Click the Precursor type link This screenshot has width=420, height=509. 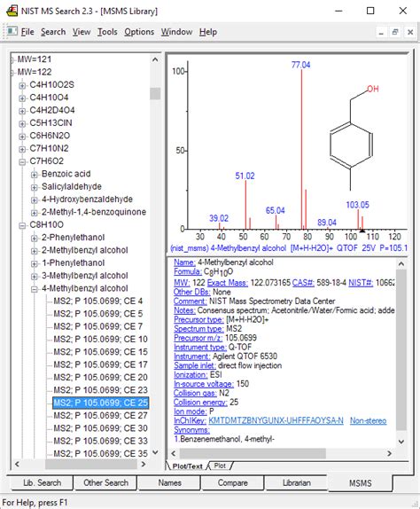198,319
